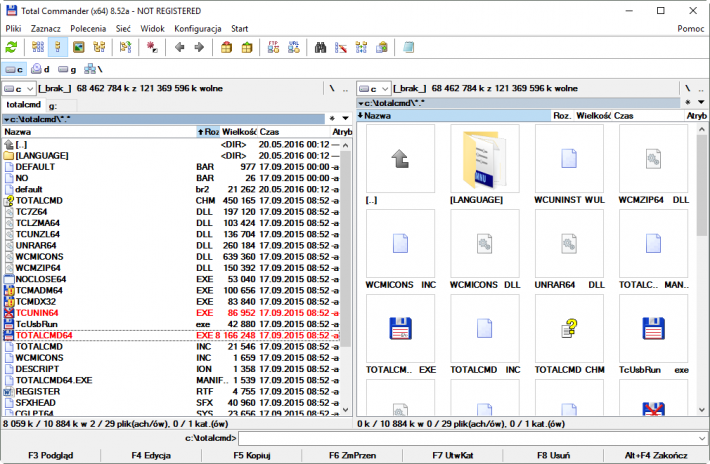710x464 pixels.
Task: Go to parent directory button in left panel
Action: click(x=345, y=89)
